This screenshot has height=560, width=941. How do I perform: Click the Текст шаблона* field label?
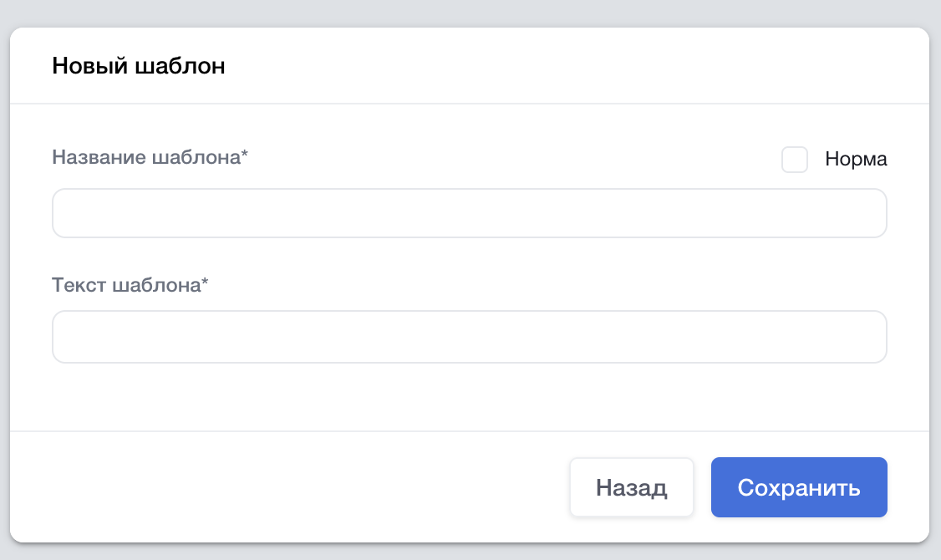[x=130, y=284]
